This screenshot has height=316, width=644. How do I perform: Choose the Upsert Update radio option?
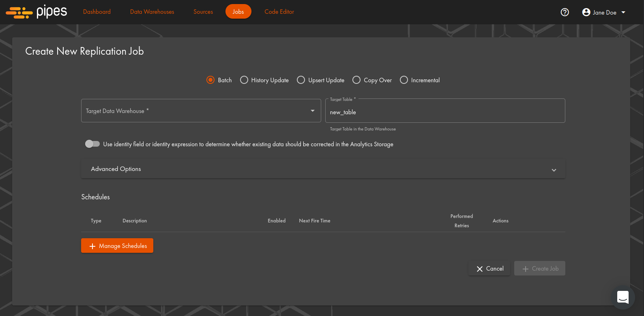[301, 80]
